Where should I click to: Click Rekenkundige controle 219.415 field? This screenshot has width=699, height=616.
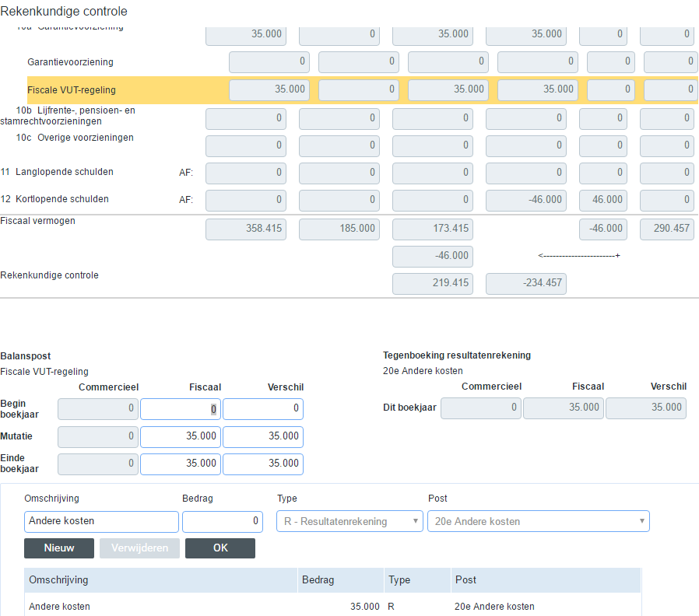[x=433, y=283]
